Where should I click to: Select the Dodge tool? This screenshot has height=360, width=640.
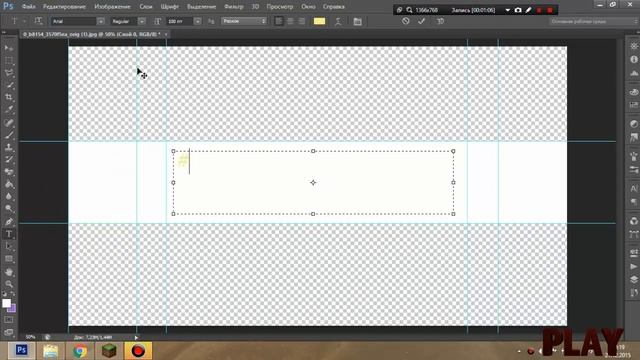click(x=9, y=209)
